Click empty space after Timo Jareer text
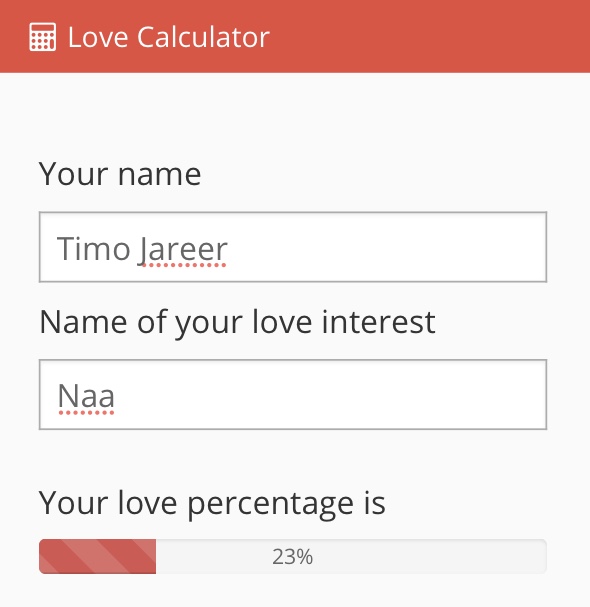Screen dimensions: 590x607 pos(387,248)
